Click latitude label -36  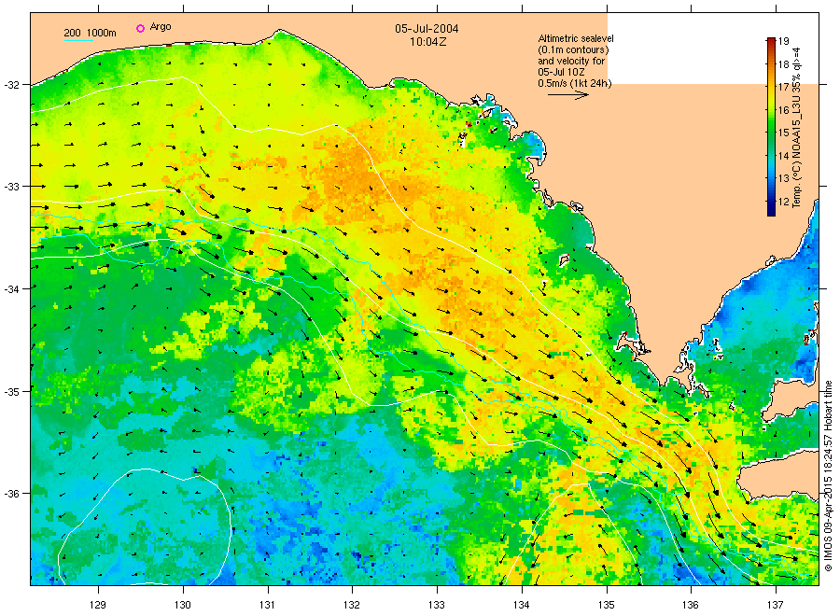tap(11, 494)
